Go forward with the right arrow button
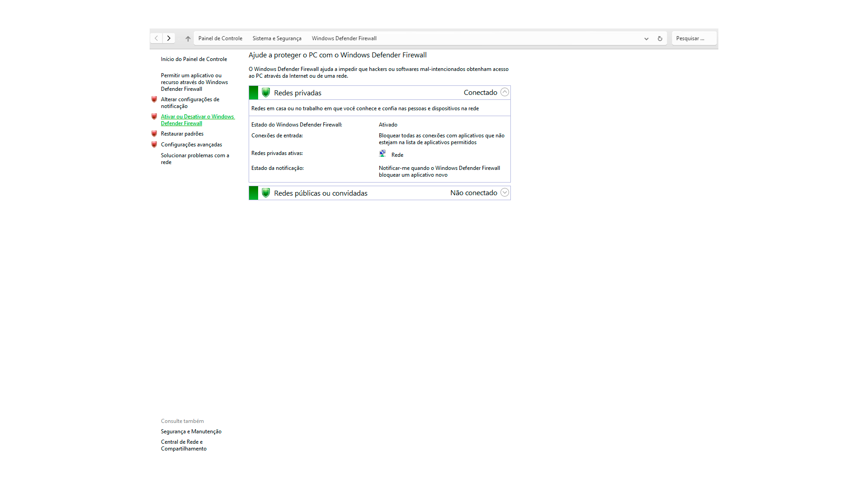Viewport: 868px width, 488px height. coord(169,38)
